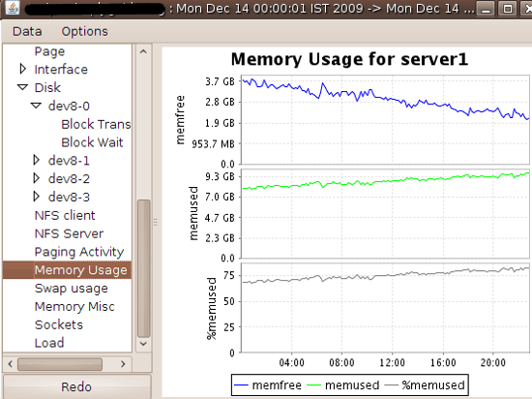Expand the dev8-1 tree node
The height and width of the screenshot is (399, 532).
37,160
